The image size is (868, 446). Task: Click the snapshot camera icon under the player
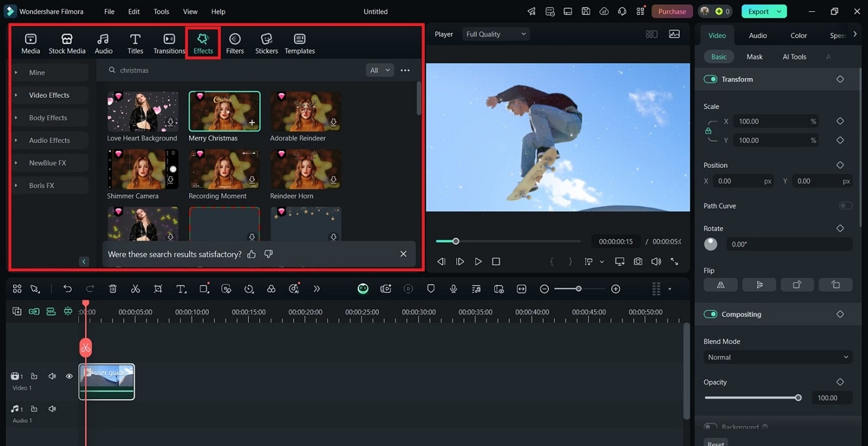coord(638,261)
